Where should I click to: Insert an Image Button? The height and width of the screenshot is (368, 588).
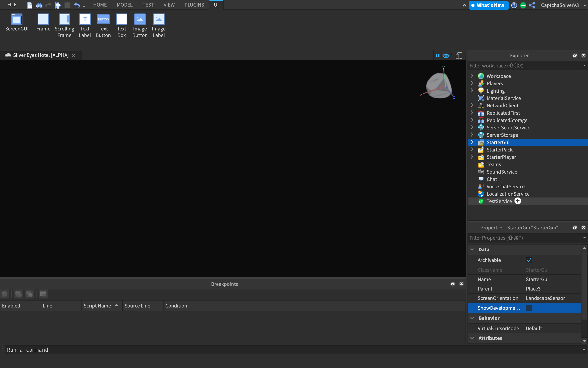[x=140, y=26]
